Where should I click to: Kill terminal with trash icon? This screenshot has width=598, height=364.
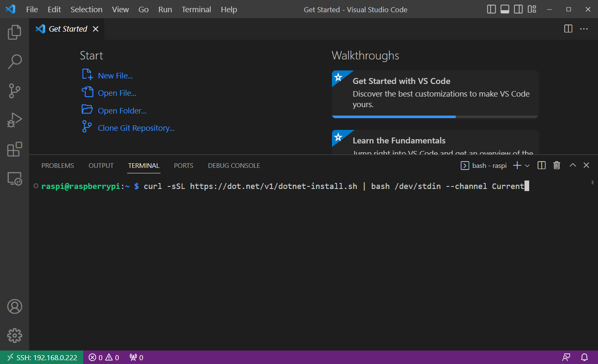pos(557,165)
